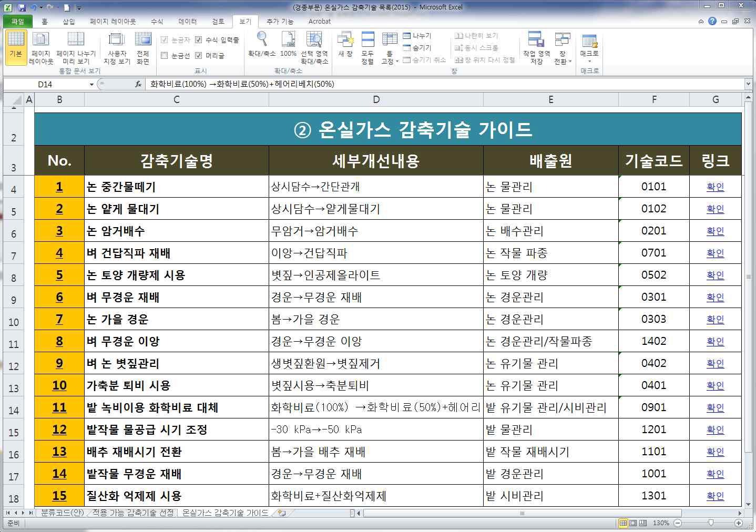
Task: Click 모두 정렬 windows icon
Action: pos(367,47)
